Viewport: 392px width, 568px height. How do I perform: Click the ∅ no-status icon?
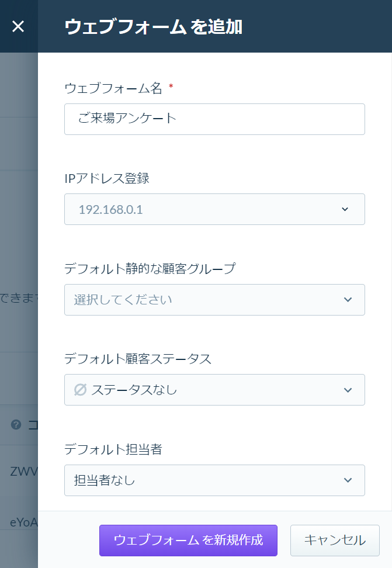[80, 390]
